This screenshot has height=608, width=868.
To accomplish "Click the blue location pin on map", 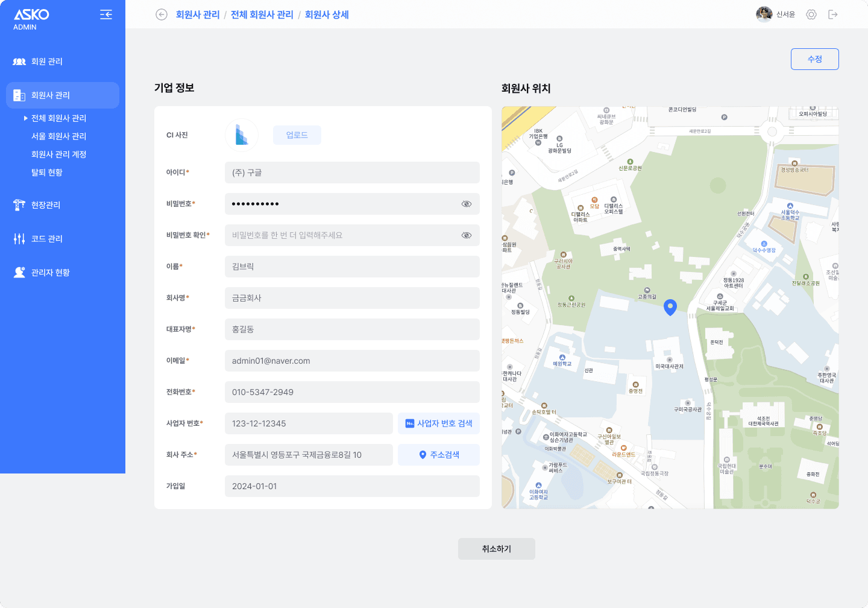I will [670, 307].
